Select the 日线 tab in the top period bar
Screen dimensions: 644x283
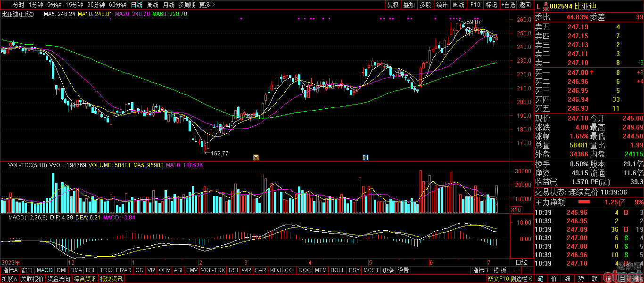pyautogui.click(x=136, y=5)
